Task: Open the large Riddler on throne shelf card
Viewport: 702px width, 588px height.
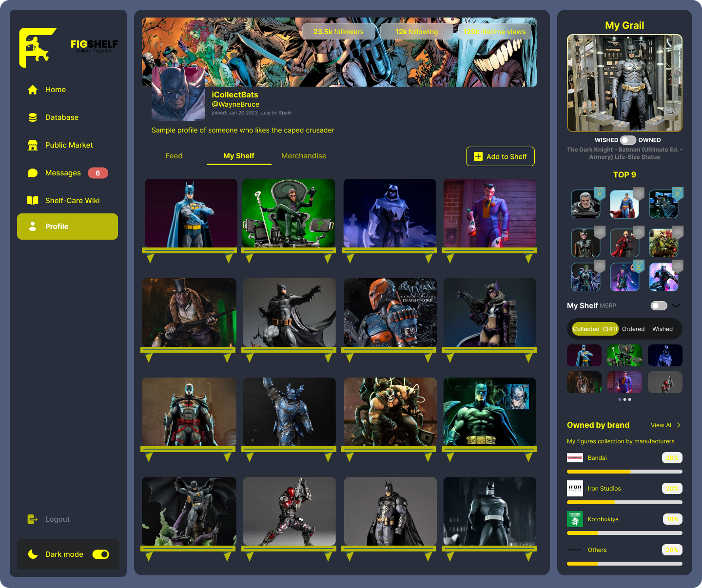Action: click(x=289, y=213)
